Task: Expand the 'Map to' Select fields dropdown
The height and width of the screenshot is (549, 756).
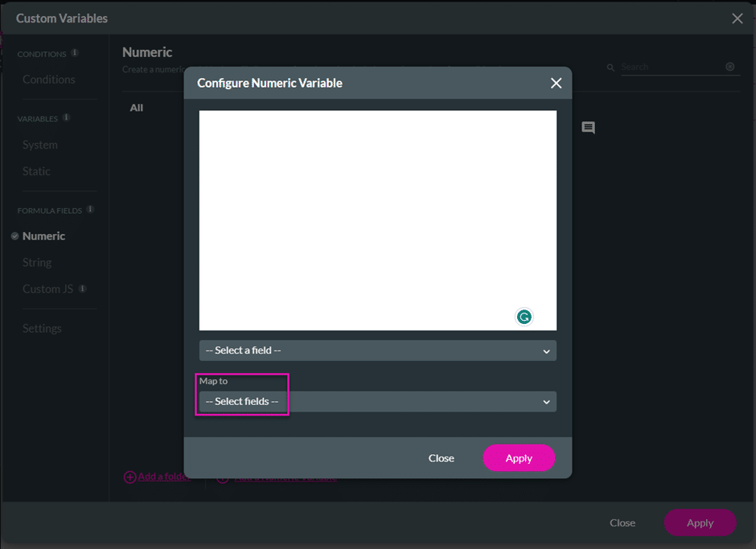Action: point(377,402)
